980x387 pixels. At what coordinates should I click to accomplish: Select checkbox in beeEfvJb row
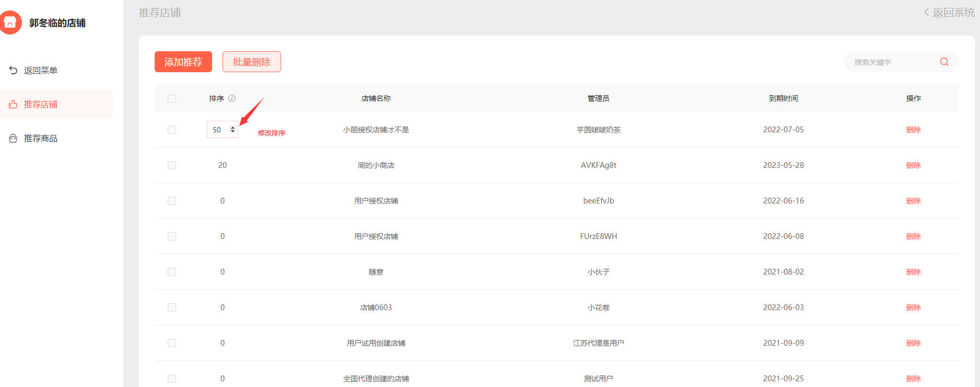coord(172,201)
